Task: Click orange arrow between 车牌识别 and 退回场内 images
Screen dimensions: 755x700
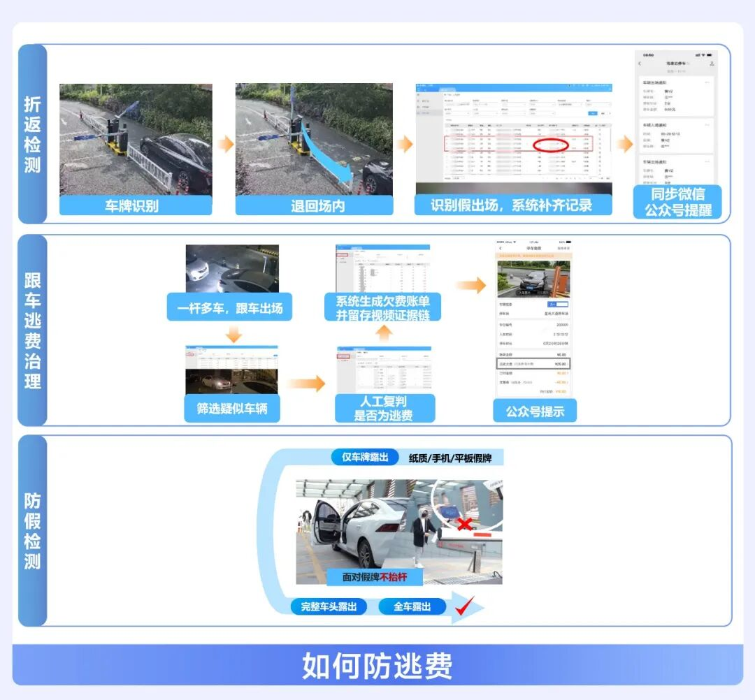Action: pos(224,145)
